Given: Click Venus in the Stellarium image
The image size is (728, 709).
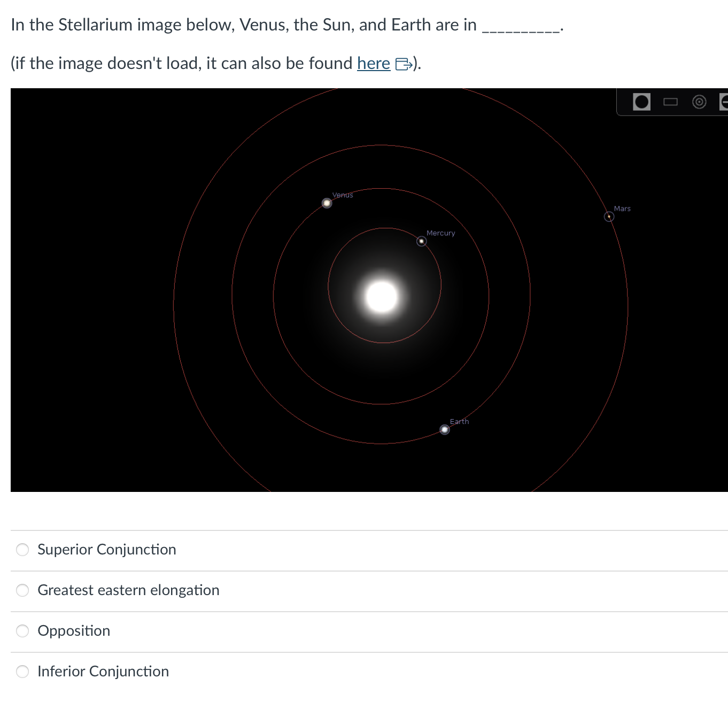Looking at the screenshot, I should pyautogui.click(x=327, y=203).
